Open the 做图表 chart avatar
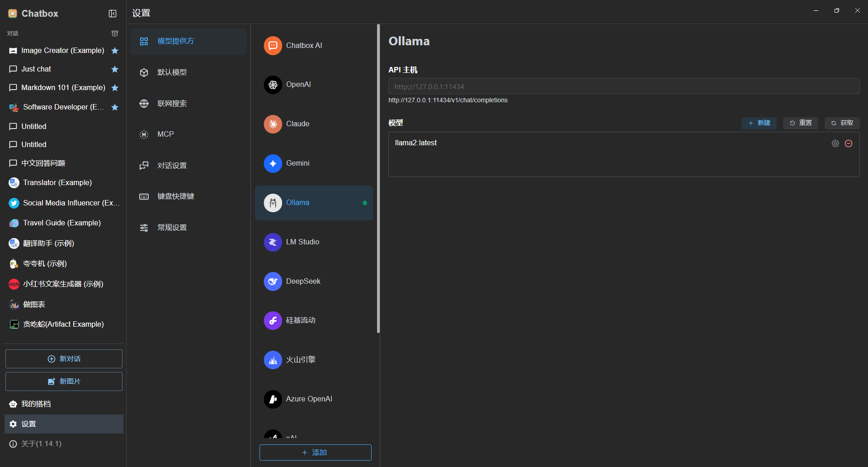 click(14, 305)
